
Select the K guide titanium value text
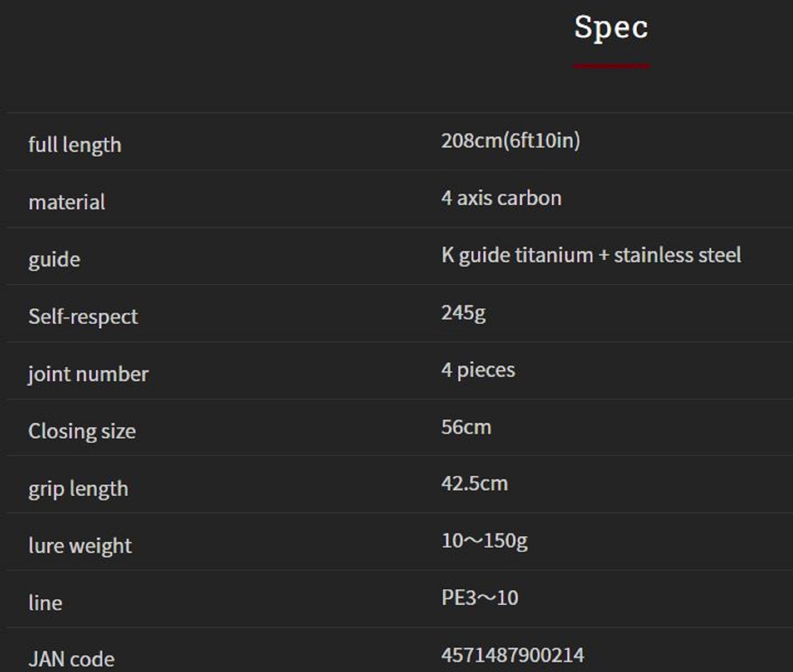tap(591, 255)
